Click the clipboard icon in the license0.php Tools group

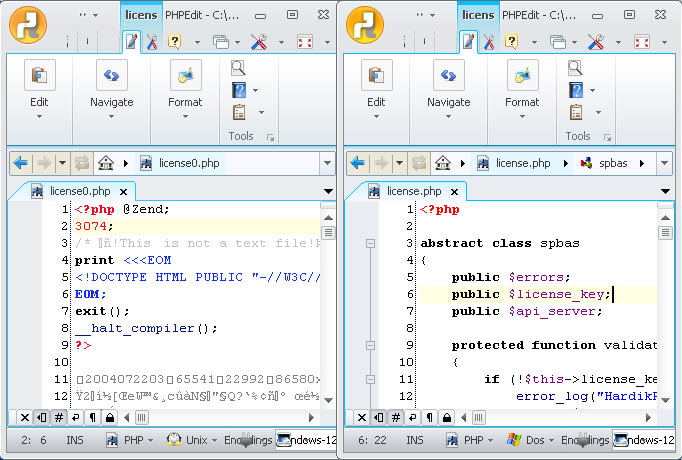[x=239, y=112]
